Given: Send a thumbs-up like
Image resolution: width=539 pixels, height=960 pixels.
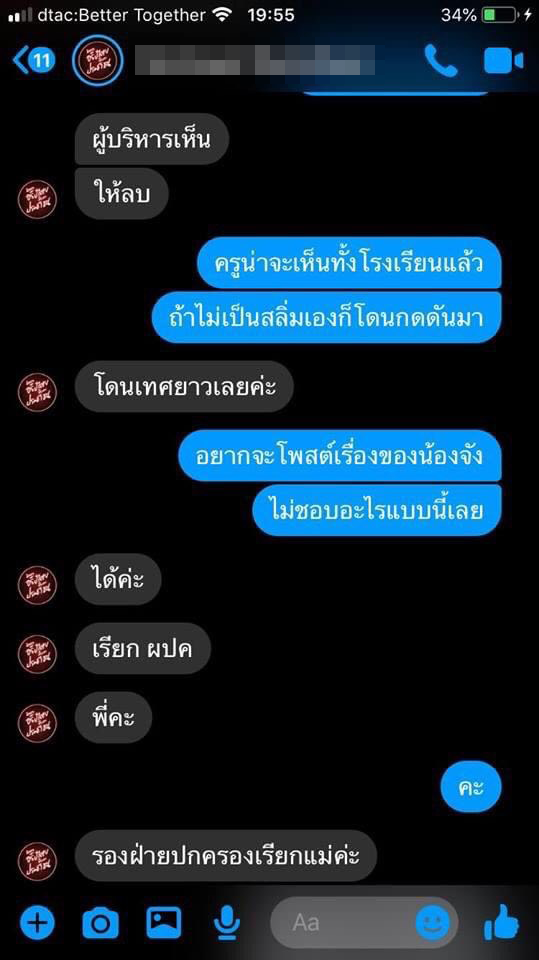Looking at the screenshot, I should [501, 921].
